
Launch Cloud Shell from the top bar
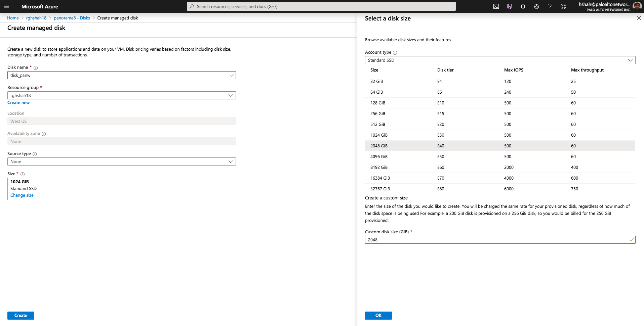pyautogui.click(x=496, y=6)
